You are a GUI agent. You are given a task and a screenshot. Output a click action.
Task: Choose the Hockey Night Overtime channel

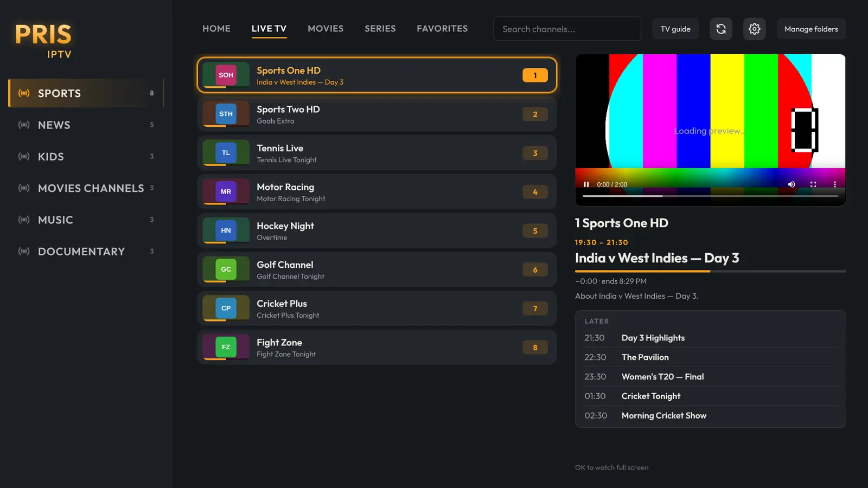(x=377, y=230)
